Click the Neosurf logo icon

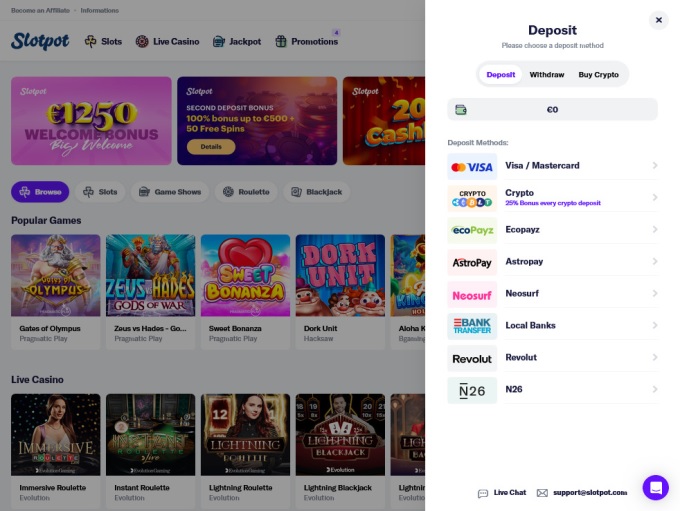(472, 294)
